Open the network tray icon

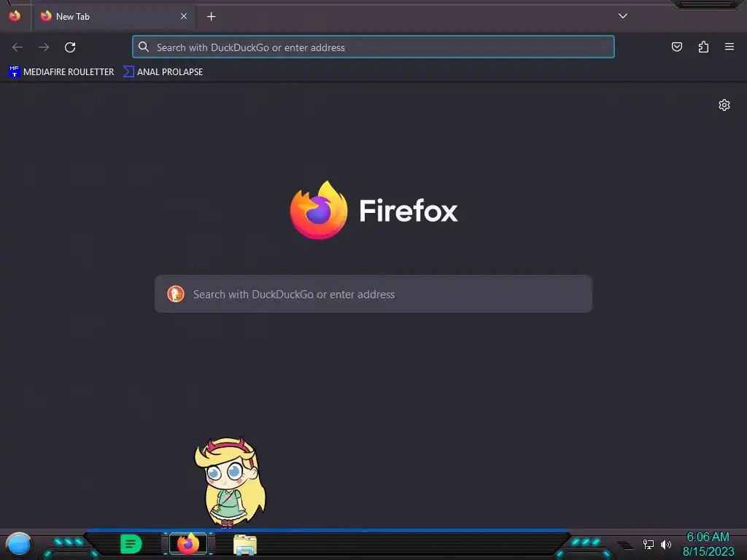648,544
